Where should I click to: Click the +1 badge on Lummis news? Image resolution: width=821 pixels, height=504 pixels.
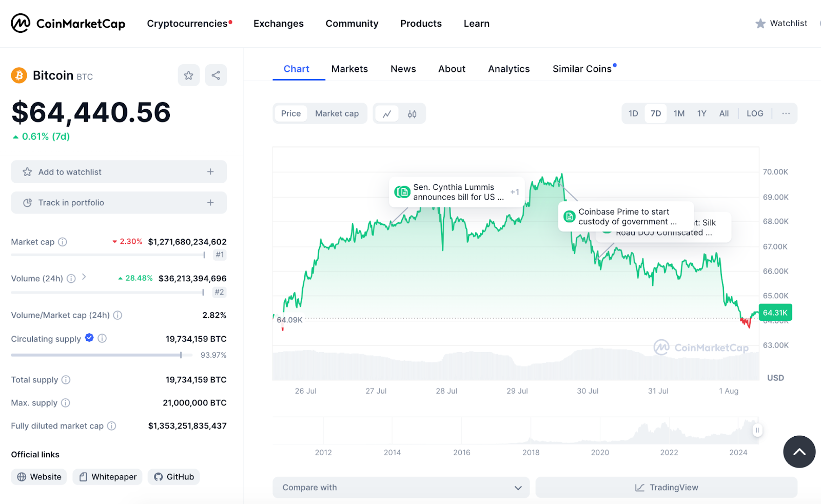(x=515, y=192)
